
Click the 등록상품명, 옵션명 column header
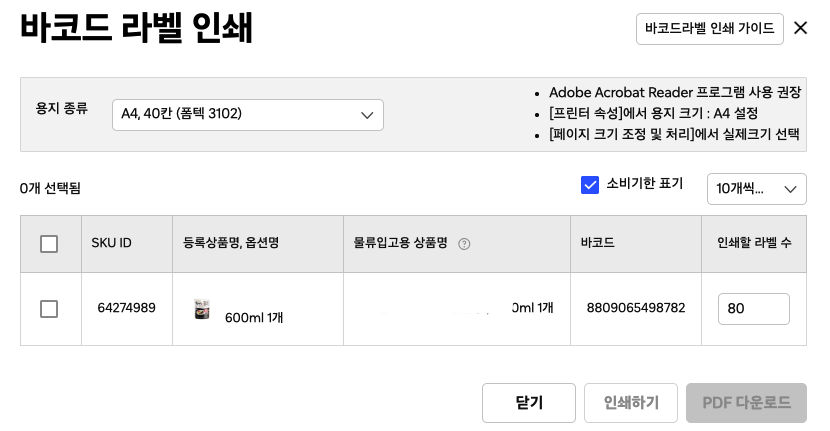coord(230,243)
